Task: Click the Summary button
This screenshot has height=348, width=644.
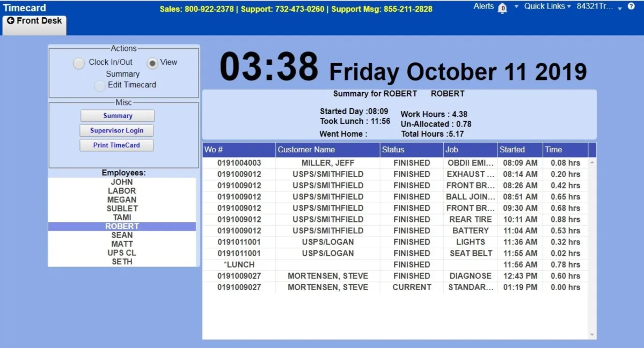Action: (118, 116)
